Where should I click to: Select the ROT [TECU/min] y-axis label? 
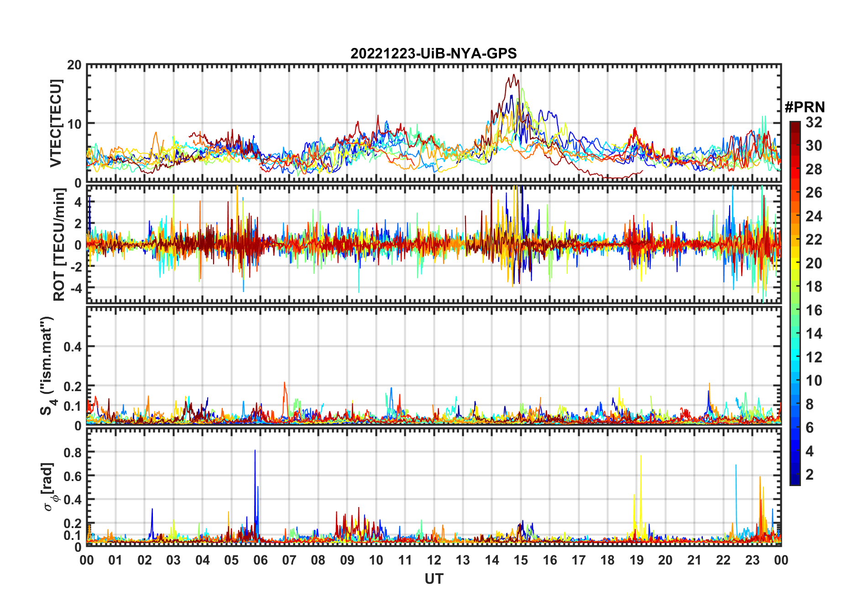coord(59,245)
